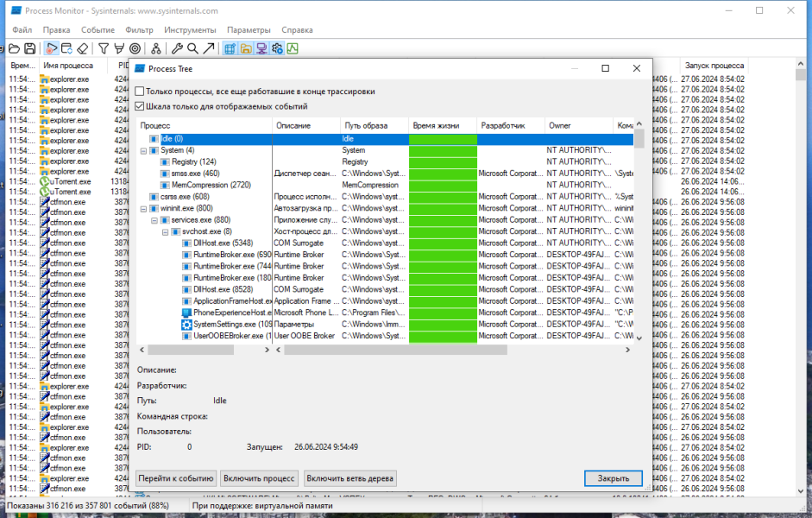Click the 'Включить ветвь дерева' button
Screen dimensions: 812x518
[350, 478]
